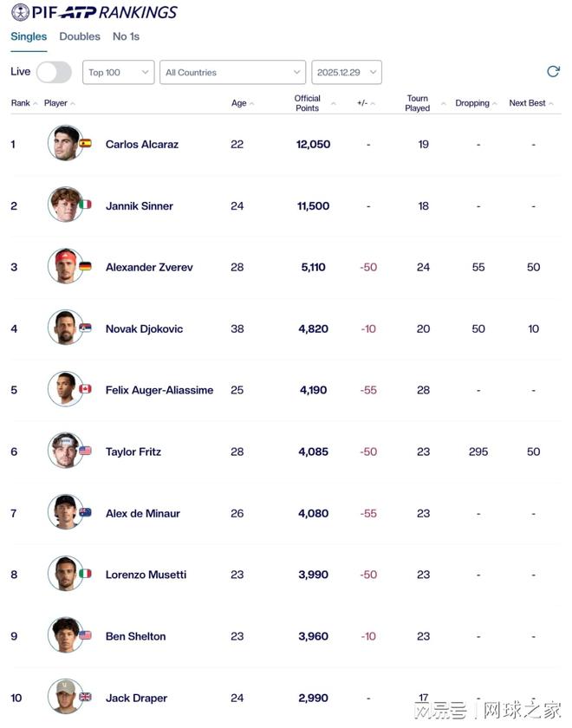Click the refresh rankings icon
Screen dimensions: 572x728
(553, 72)
